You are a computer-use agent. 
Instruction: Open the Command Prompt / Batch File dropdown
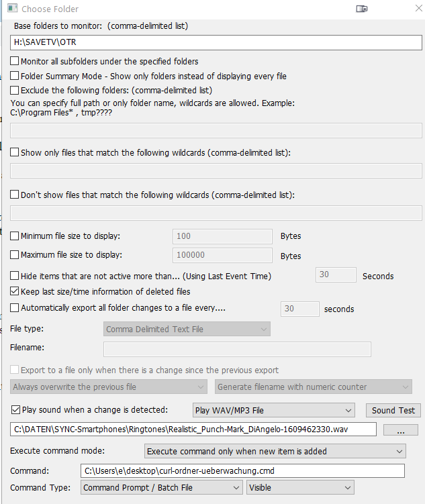tap(161, 488)
